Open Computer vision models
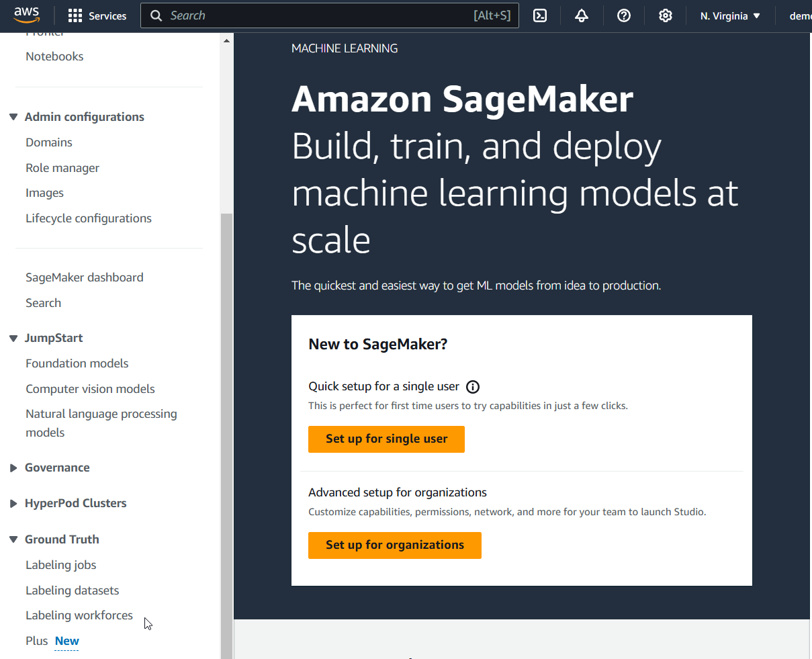The height and width of the screenshot is (659, 812). tap(90, 389)
